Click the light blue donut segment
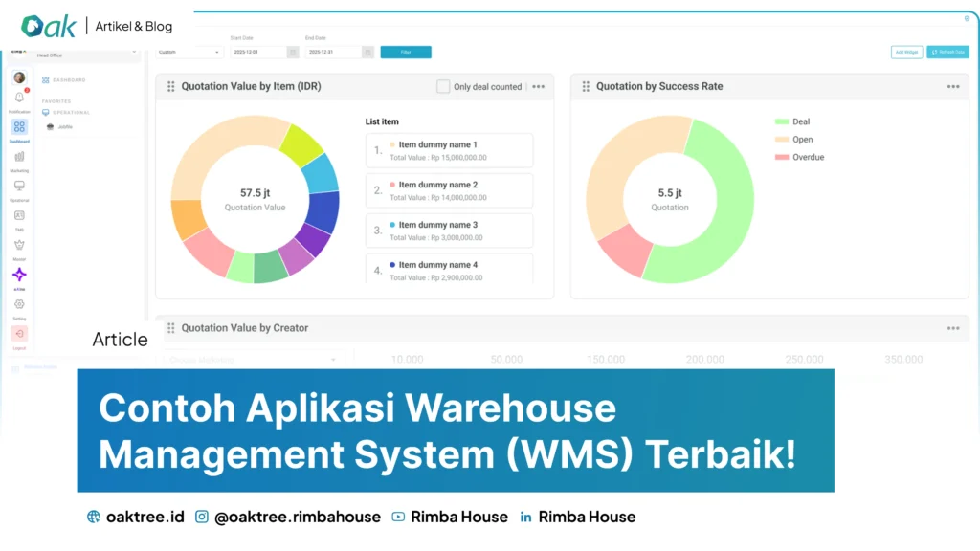This screenshot has height=551, width=980. 320,174
